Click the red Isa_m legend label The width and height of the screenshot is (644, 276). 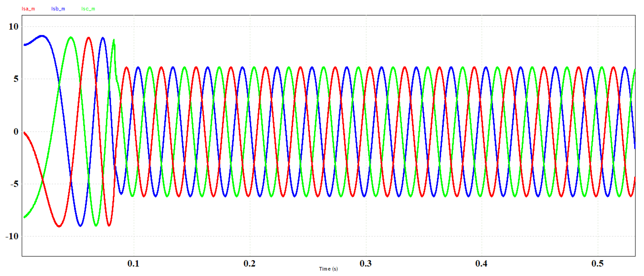(28, 9)
